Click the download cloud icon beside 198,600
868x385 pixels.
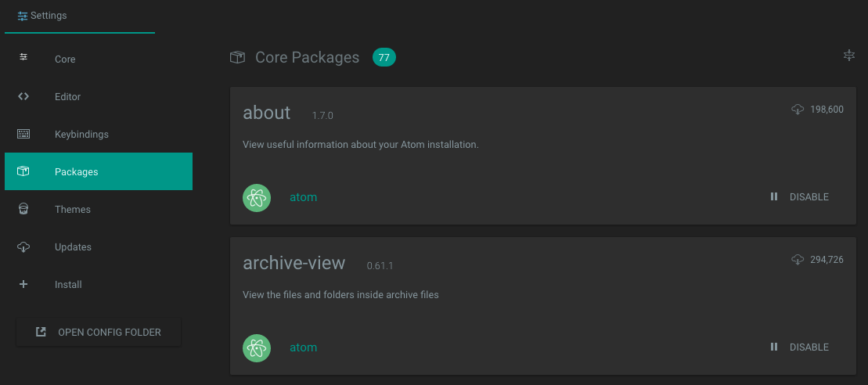[798, 110]
